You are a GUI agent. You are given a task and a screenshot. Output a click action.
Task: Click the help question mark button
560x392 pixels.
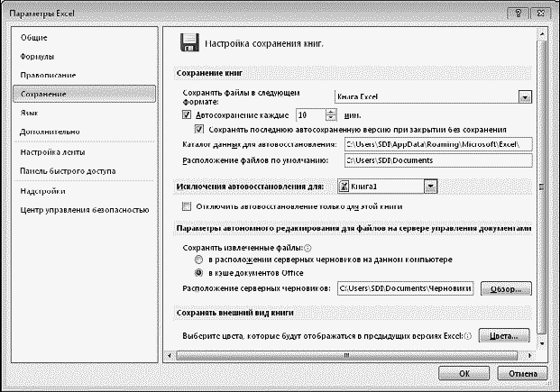pyautogui.click(x=518, y=14)
